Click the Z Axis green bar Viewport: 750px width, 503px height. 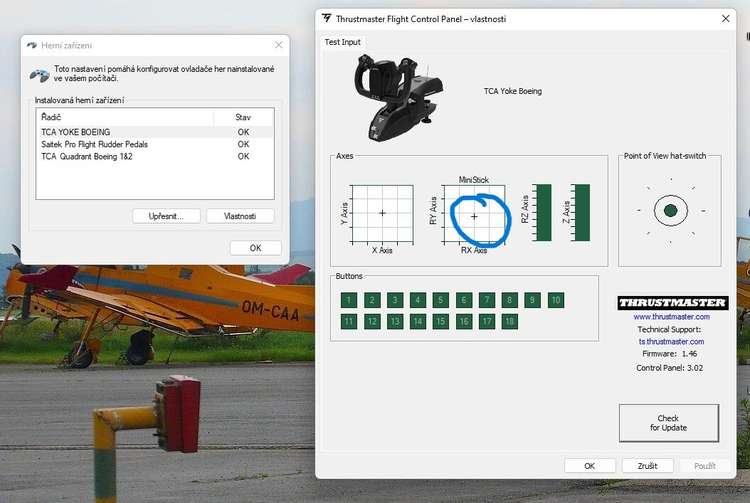(582, 213)
